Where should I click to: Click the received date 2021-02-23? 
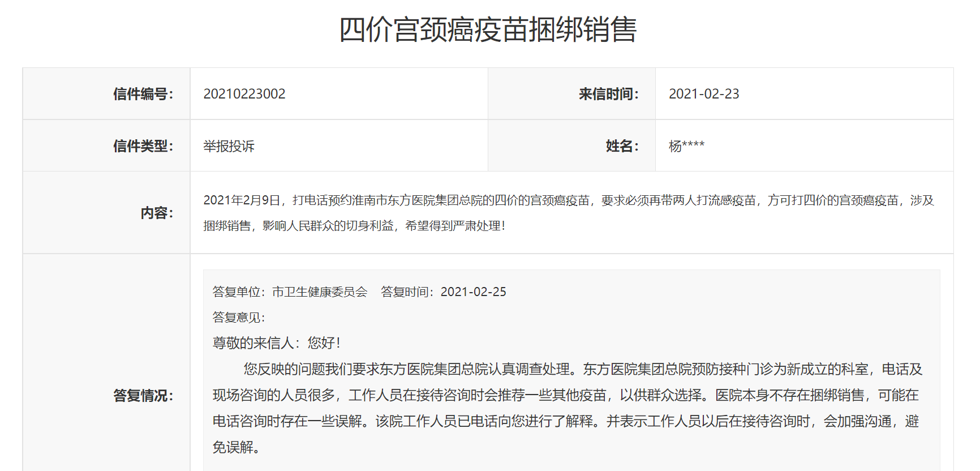point(704,94)
